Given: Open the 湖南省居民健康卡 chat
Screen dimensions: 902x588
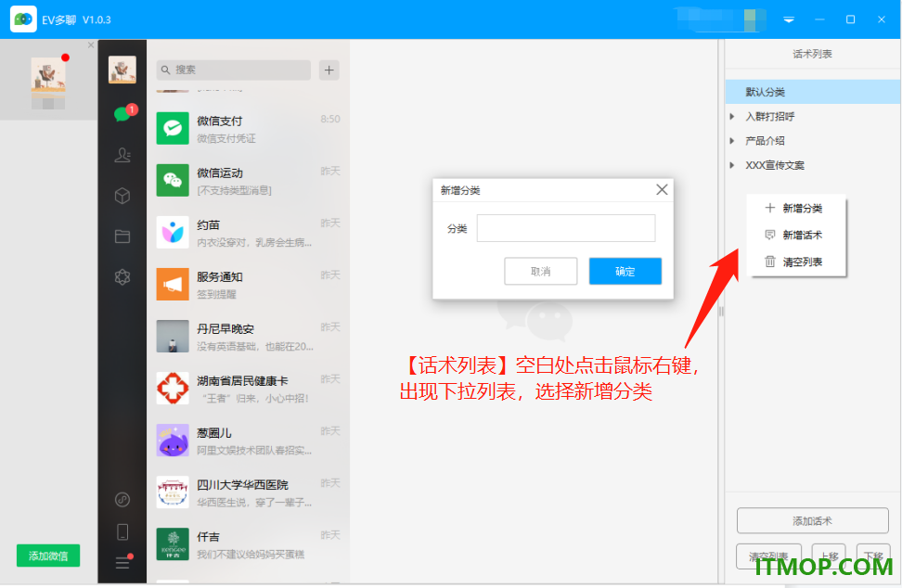Looking at the screenshot, I should tap(248, 389).
